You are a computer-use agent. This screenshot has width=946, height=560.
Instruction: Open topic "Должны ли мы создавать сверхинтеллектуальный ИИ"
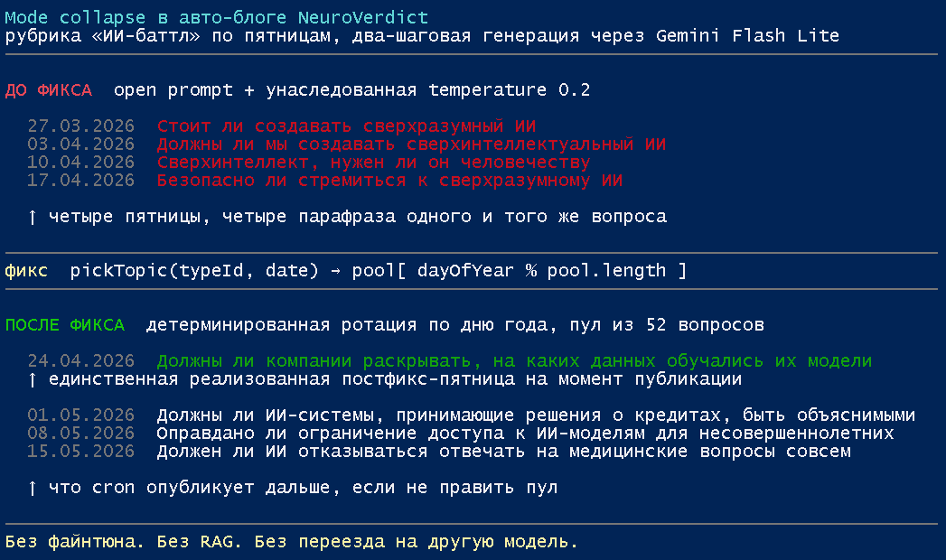click(x=411, y=145)
